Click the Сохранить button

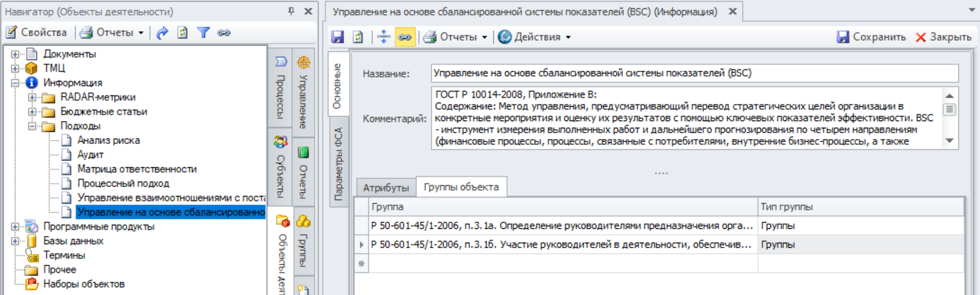(x=872, y=37)
